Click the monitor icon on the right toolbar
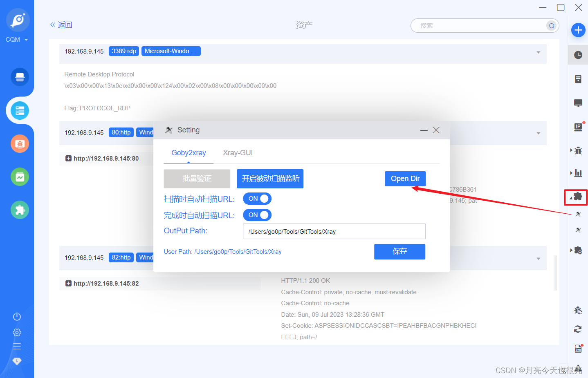 (x=578, y=103)
